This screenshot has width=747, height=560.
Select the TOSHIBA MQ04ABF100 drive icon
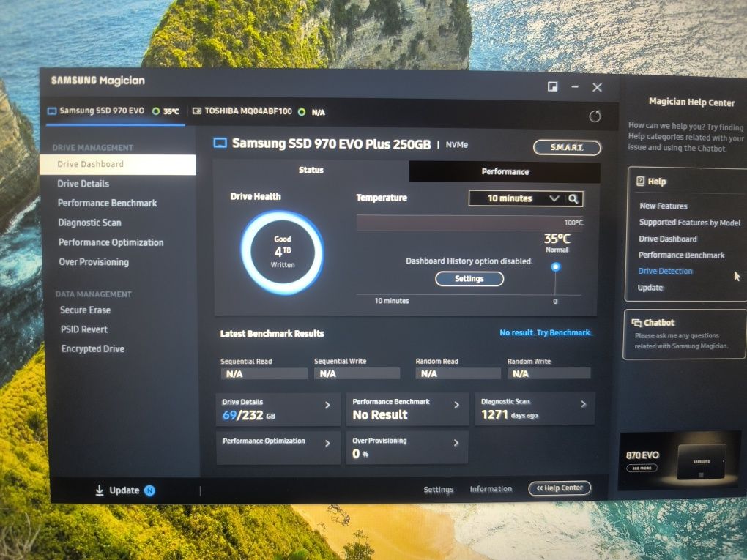197,111
